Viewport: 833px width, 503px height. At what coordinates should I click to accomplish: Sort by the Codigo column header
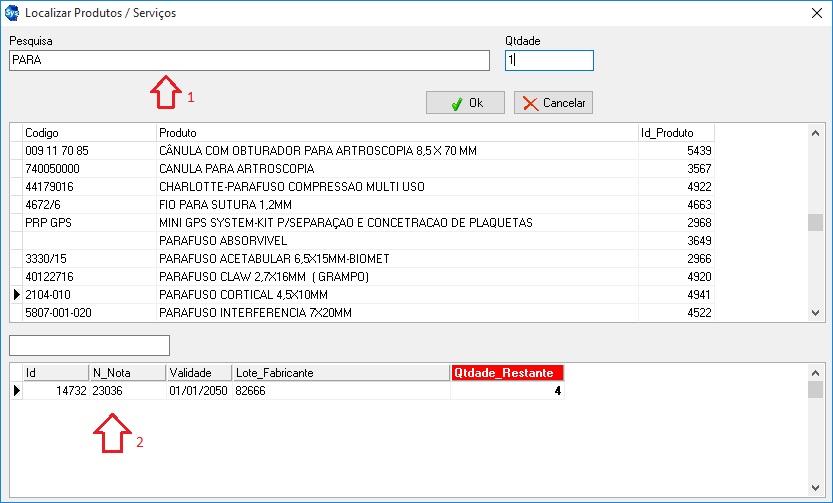(x=88, y=132)
